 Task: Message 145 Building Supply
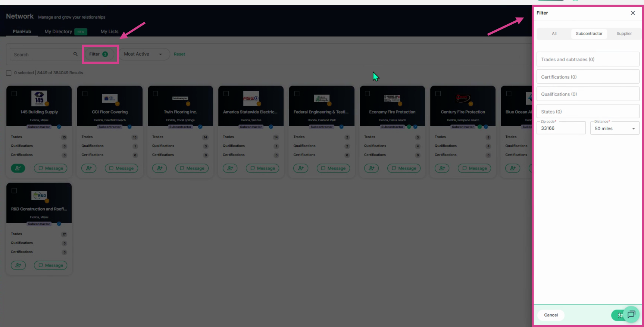pos(51,168)
